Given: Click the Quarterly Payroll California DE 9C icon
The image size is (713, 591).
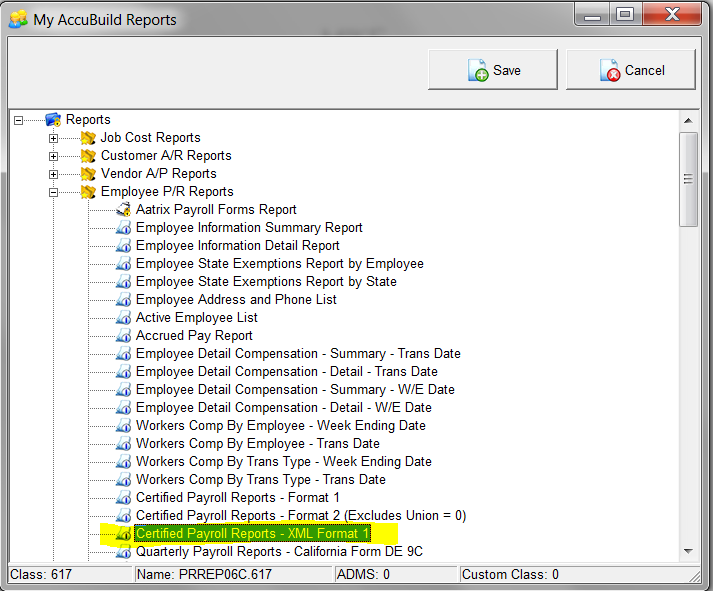Looking at the screenshot, I should coord(123,552).
